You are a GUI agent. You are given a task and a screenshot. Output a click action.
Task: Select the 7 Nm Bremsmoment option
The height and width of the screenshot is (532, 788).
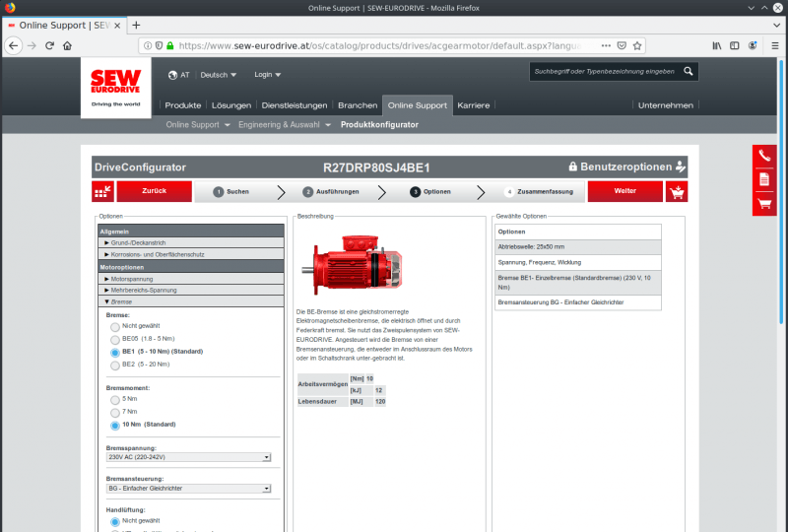(115, 412)
